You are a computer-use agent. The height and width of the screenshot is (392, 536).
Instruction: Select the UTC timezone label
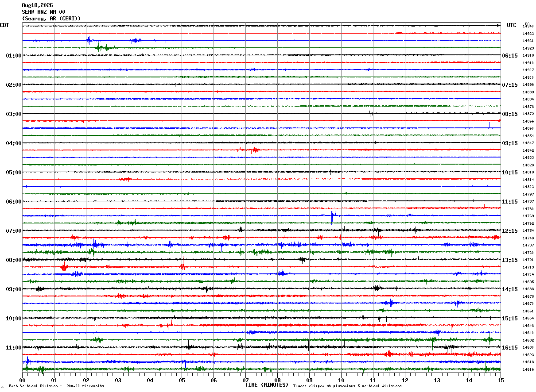512,25
